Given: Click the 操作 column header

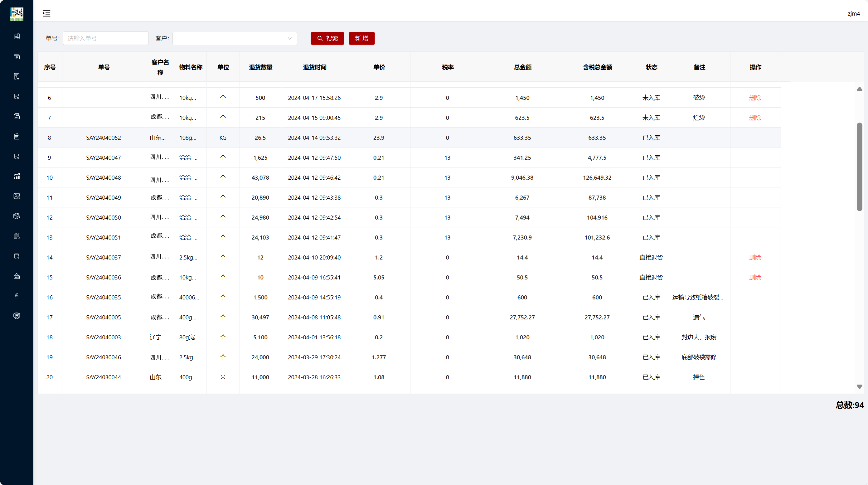Looking at the screenshot, I should tap(755, 67).
